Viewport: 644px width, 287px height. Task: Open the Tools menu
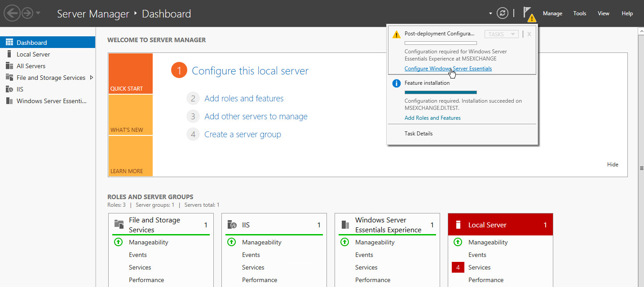coord(579,13)
